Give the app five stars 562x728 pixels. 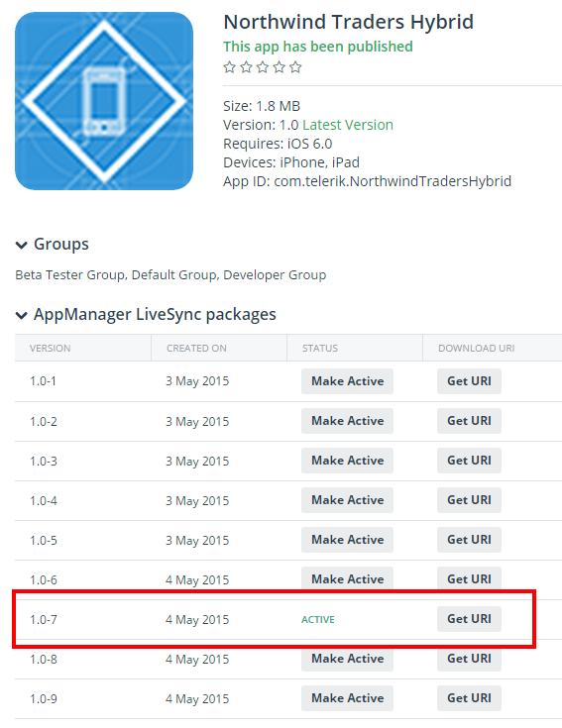295,67
